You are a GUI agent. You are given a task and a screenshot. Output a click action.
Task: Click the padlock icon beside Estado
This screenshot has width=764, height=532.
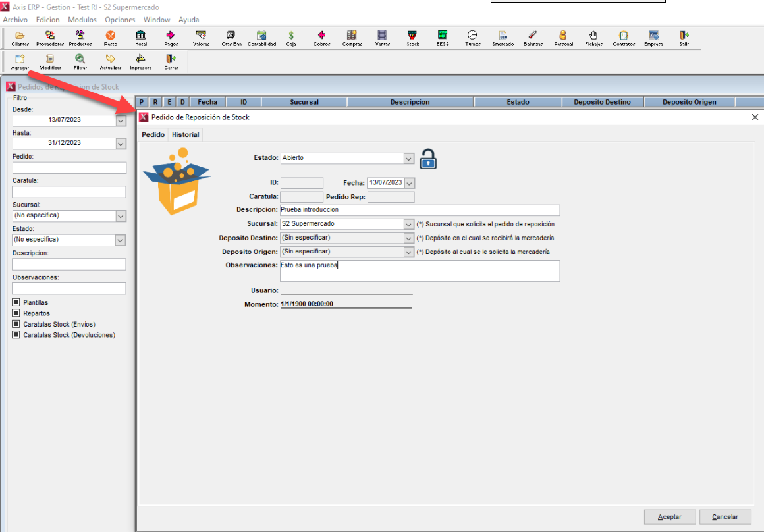tap(428, 159)
